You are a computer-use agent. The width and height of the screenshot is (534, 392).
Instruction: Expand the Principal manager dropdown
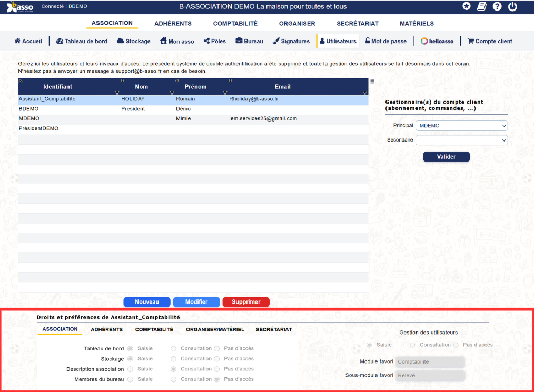(x=461, y=126)
